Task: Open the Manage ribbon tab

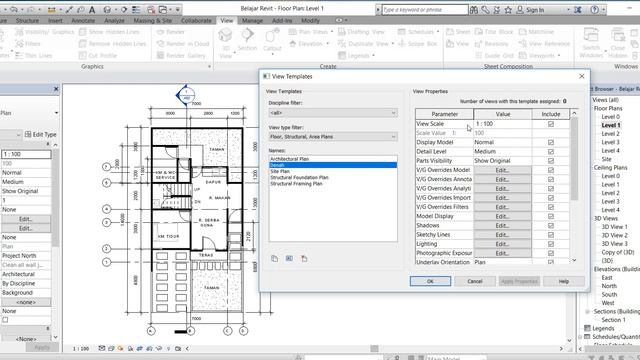Action: coord(252,20)
